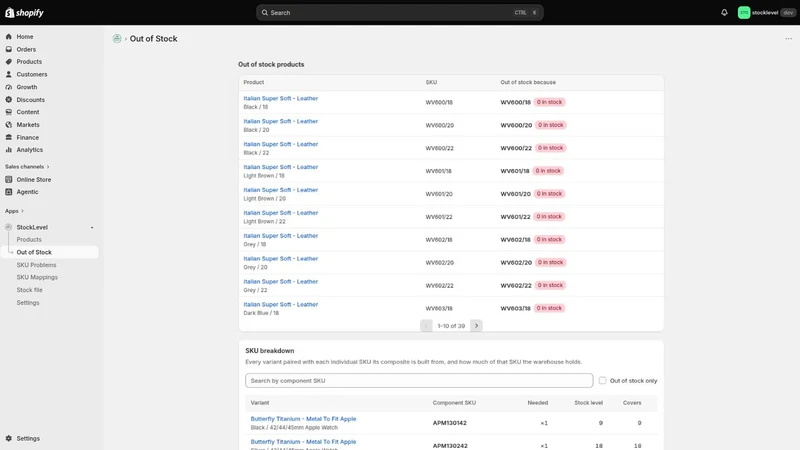Click the Discounts icon in sidebar

[x=9, y=99]
